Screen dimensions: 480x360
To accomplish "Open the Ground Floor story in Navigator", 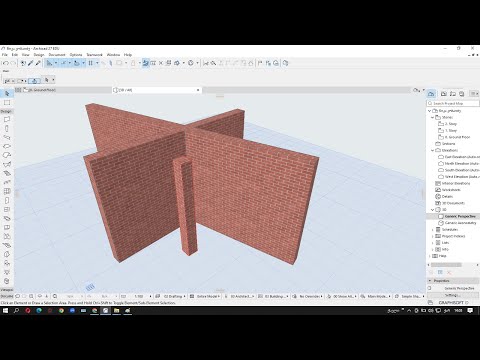I will [457, 137].
